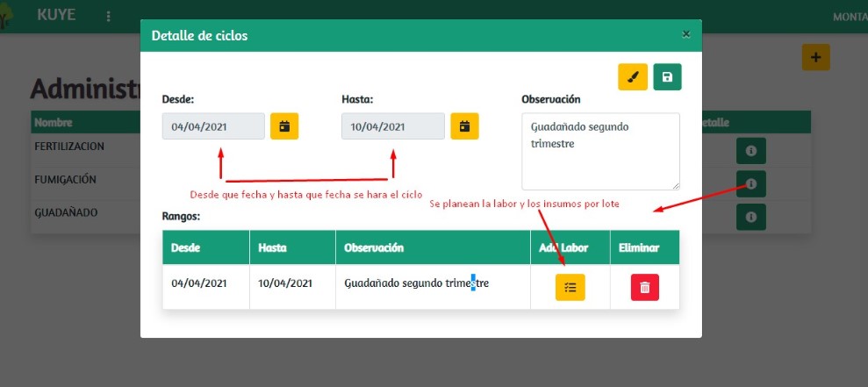Open the Desde calendar date picker
Viewport: 868px width, 387px height.
(284, 126)
